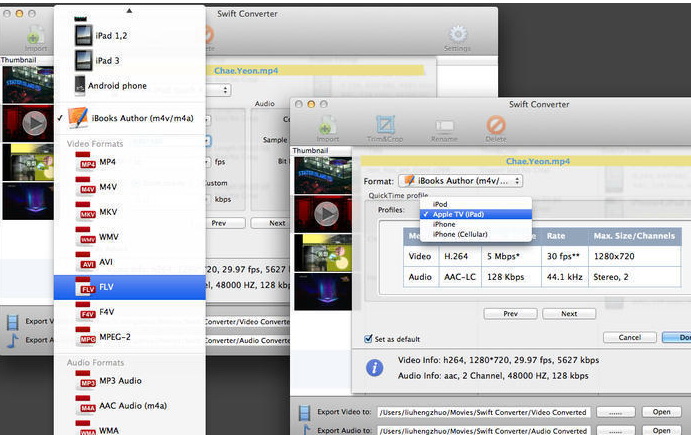This screenshot has width=691, height=435.
Task: Choose WMA audio format
Action: (130, 428)
